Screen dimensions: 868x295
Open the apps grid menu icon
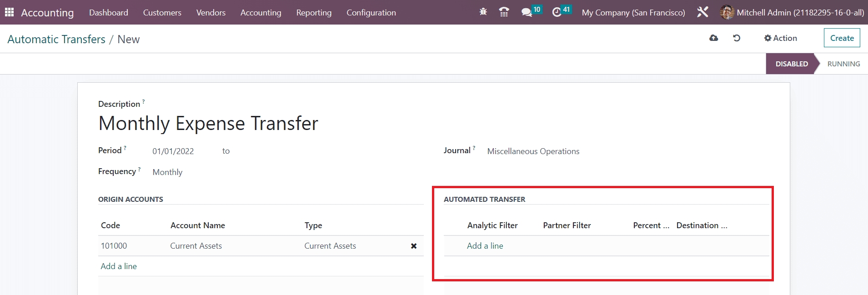[x=9, y=12]
